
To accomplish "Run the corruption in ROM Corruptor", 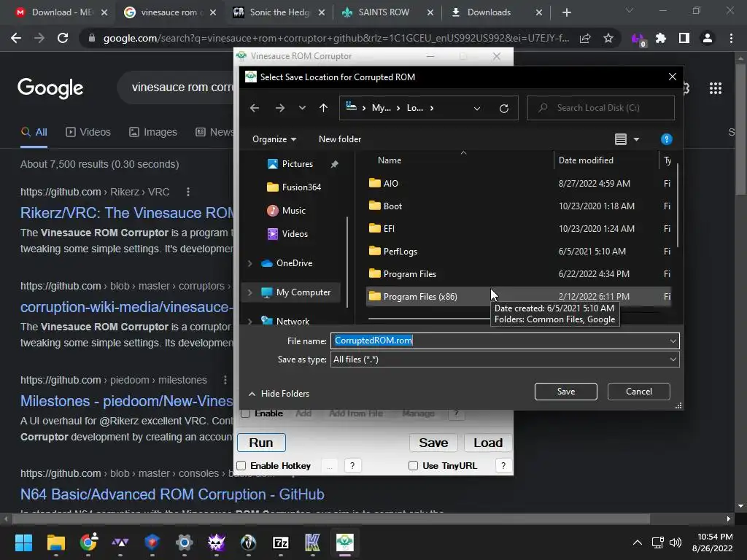I will pos(261,443).
